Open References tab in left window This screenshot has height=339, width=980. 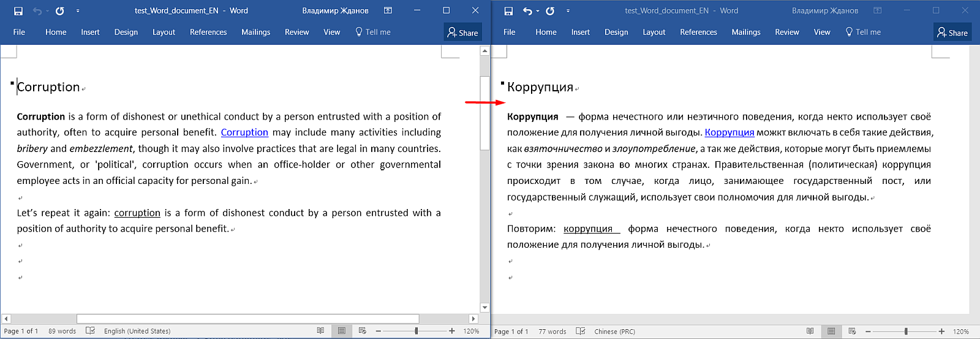pos(208,32)
